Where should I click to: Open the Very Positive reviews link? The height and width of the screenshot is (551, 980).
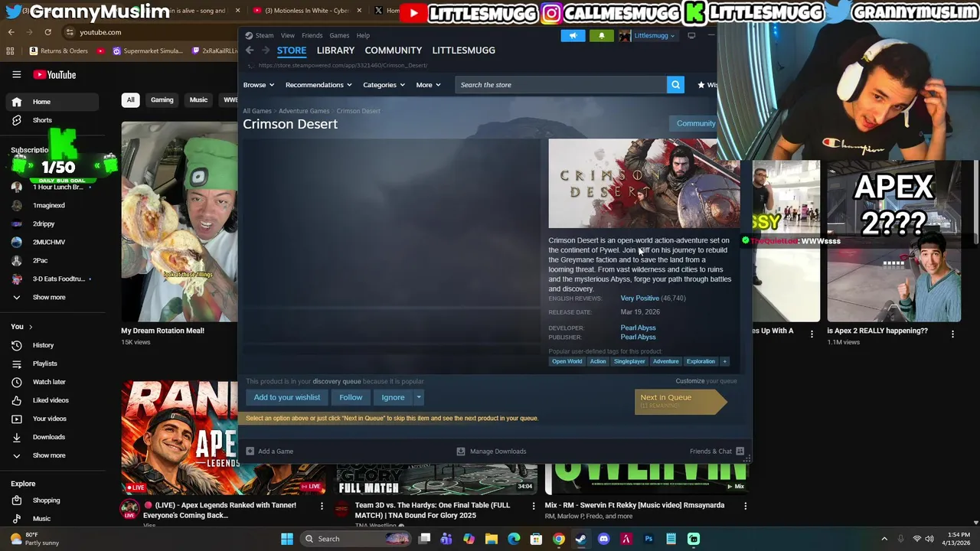[639, 298]
